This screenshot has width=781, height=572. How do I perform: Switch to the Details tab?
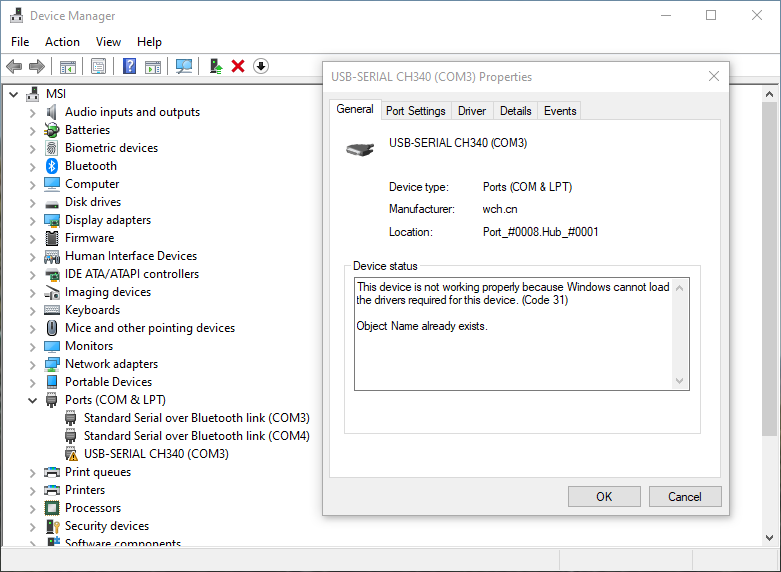click(516, 111)
